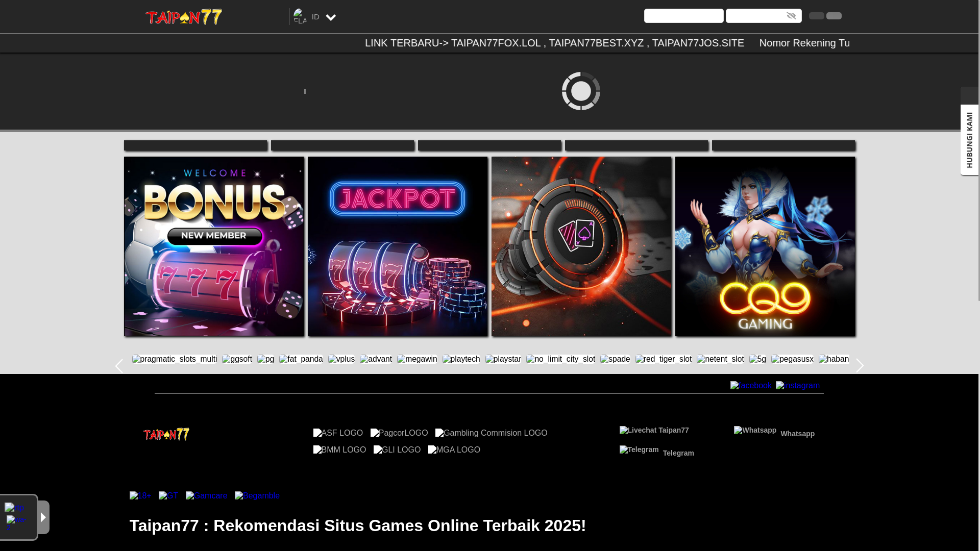Image resolution: width=980 pixels, height=551 pixels.
Task: Select the playstar provider
Action: click(x=503, y=359)
